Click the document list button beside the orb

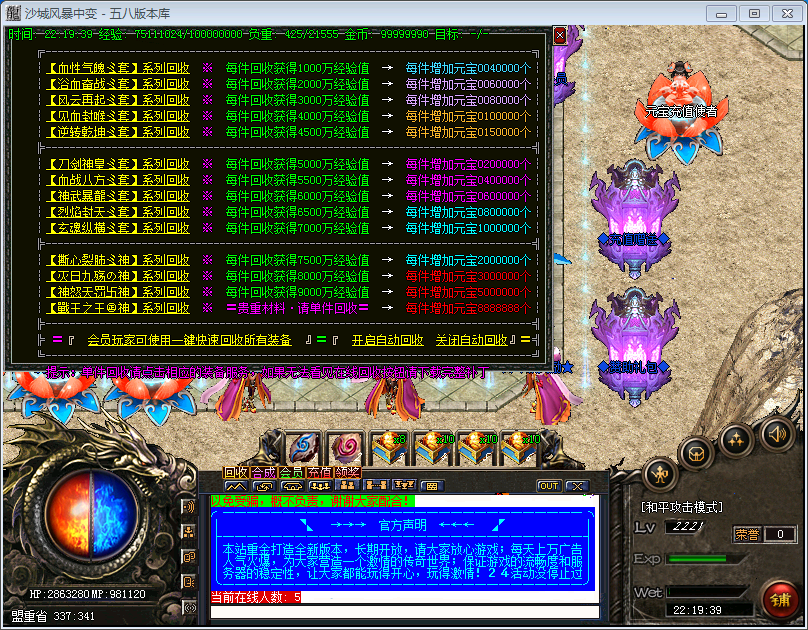pyautogui.click(x=189, y=582)
